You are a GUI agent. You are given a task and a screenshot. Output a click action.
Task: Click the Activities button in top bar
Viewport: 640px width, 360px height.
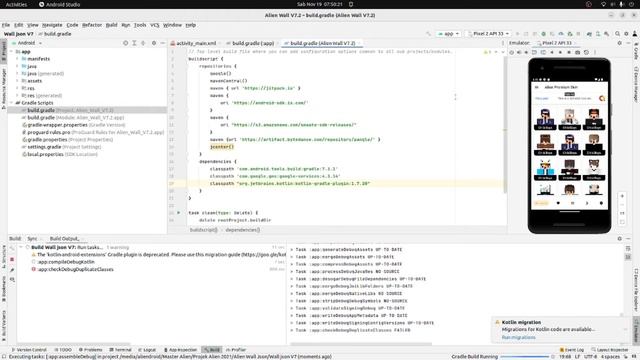coord(16,4)
